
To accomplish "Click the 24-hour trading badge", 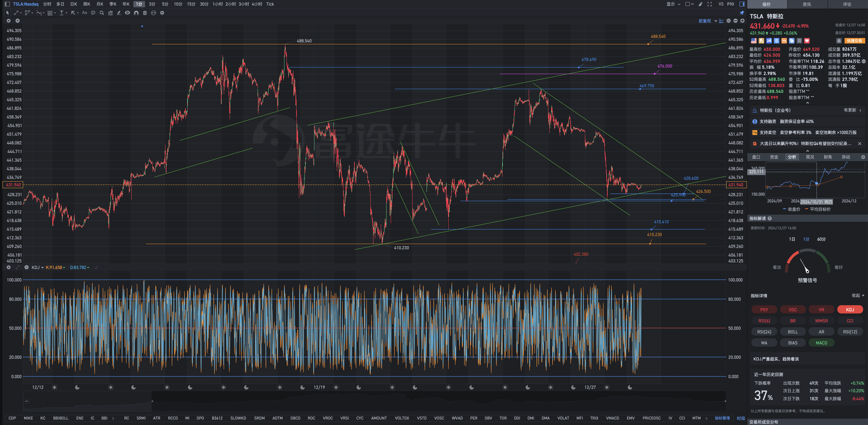I will [769, 41].
